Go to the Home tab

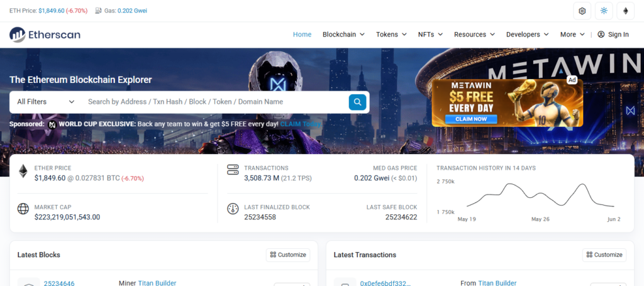303,35
